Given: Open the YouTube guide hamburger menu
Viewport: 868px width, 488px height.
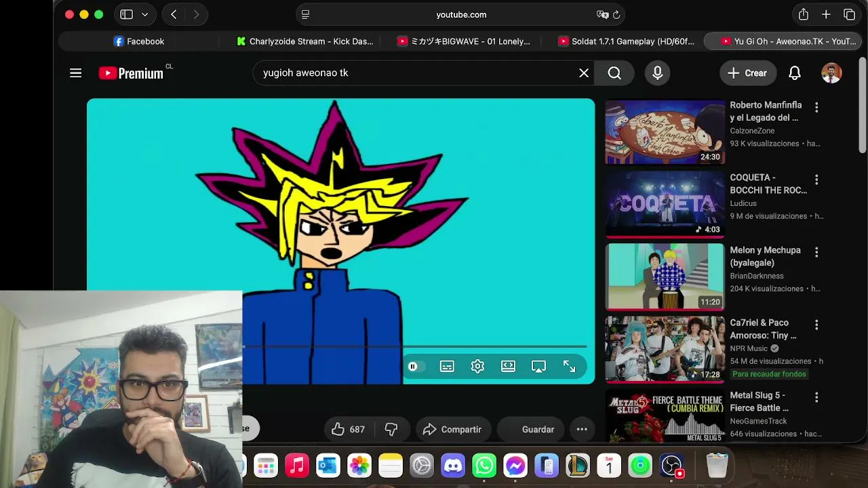Looking at the screenshot, I should coord(75,73).
